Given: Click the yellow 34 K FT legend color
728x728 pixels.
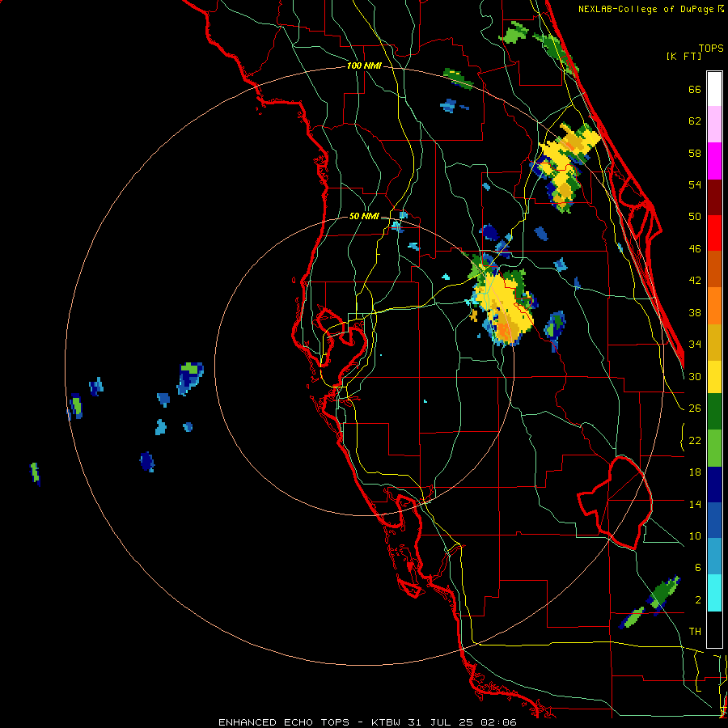Looking at the screenshot, I should coord(714,377).
